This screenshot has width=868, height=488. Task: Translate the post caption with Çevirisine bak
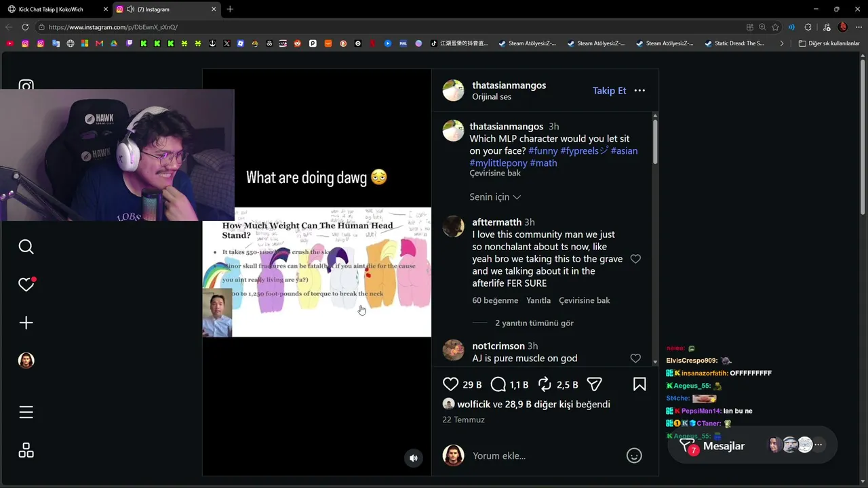[495, 174]
